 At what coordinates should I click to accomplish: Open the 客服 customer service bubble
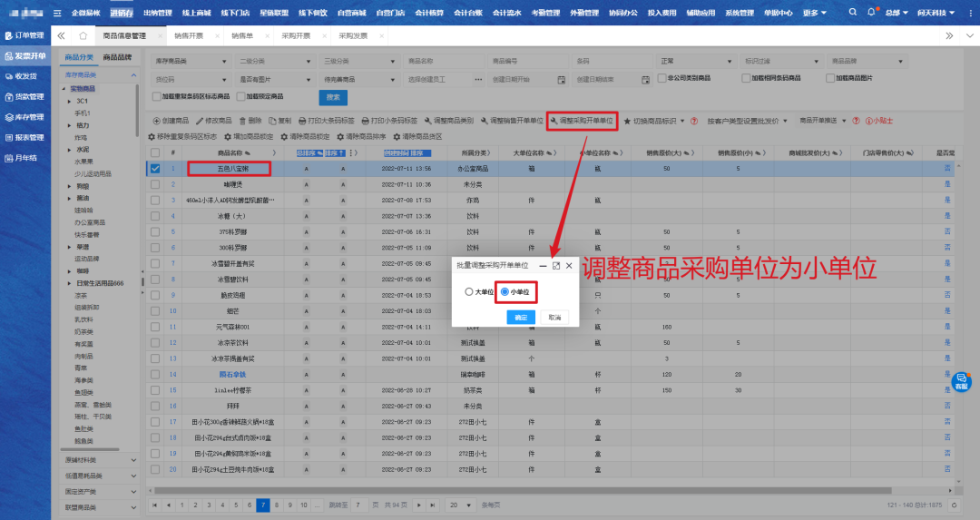pyautogui.click(x=961, y=380)
